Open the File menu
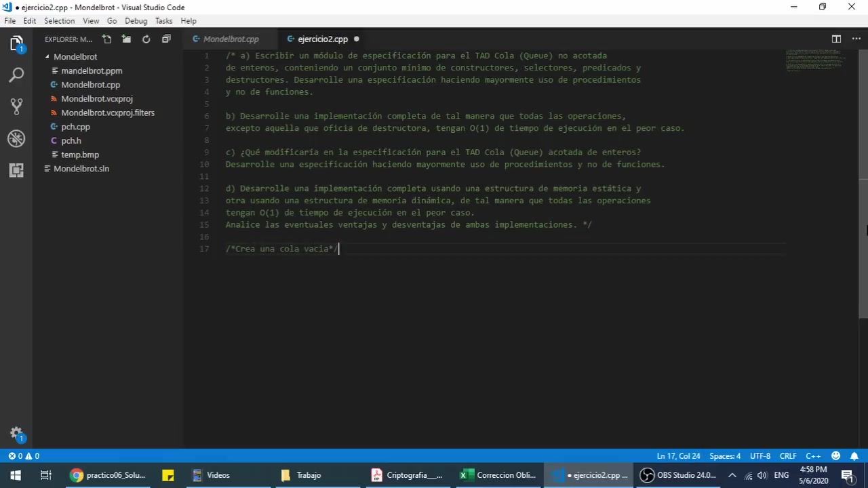Screen dimensions: 868x488 [x=10, y=21]
